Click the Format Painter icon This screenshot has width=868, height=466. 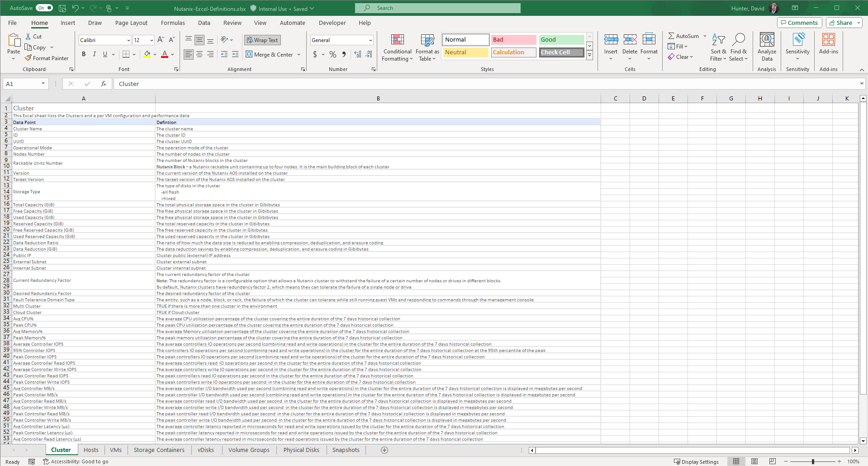(x=28, y=58)
